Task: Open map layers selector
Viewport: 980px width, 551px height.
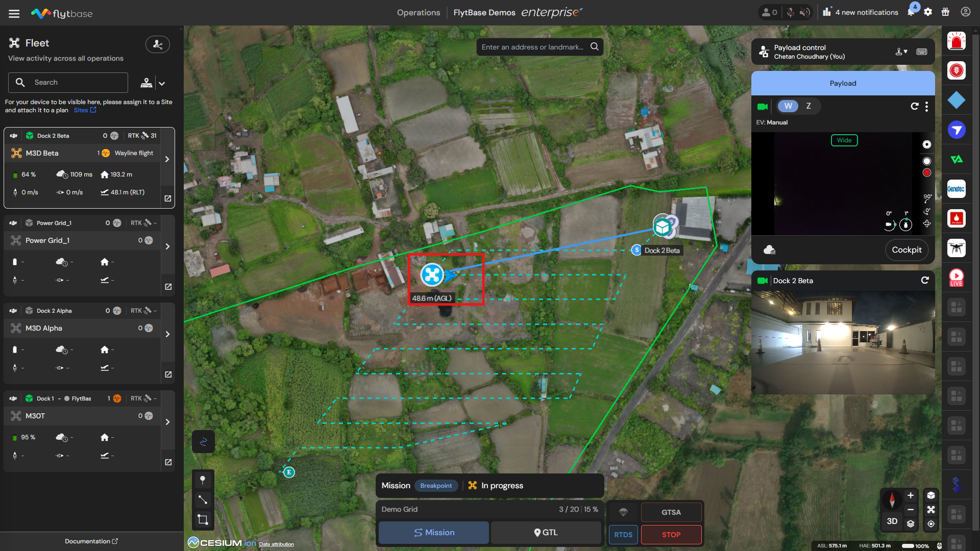Action: [x=911, y=524]
